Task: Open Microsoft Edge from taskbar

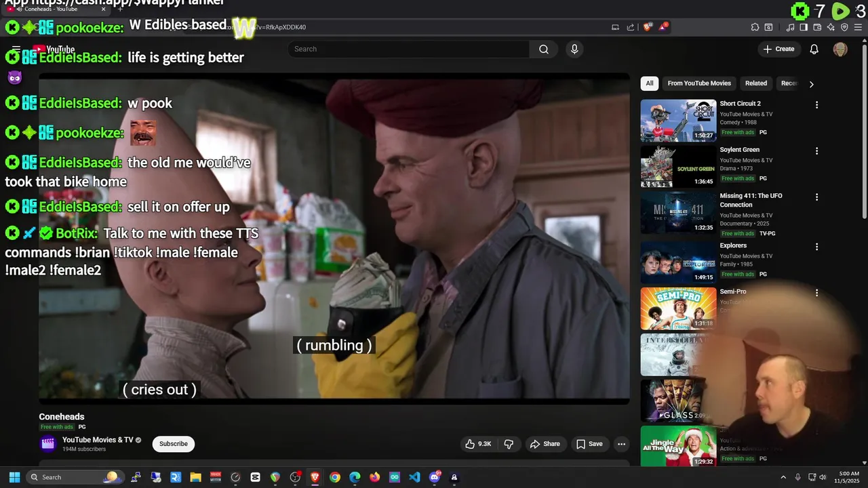Action: (355, 477)
